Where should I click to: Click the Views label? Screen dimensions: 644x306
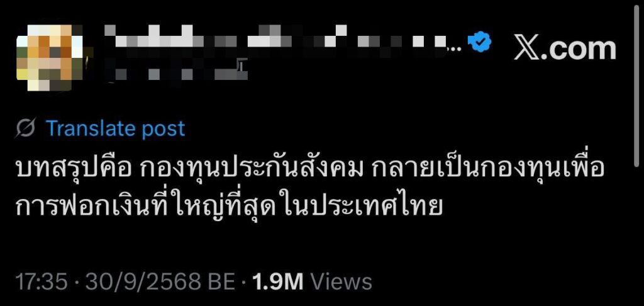coord(341,282)
